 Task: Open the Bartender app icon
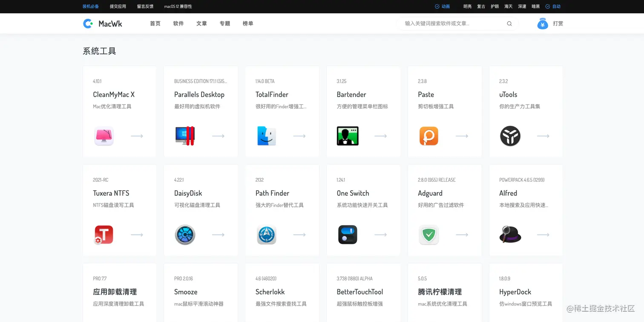tap(348, 136)
